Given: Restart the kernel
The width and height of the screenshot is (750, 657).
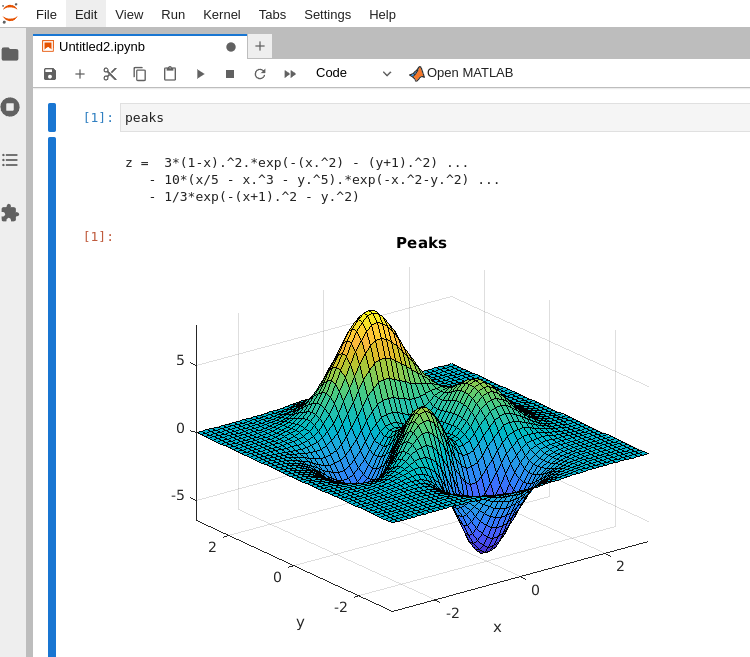Looking at the screenshot, I should [260, 73].
